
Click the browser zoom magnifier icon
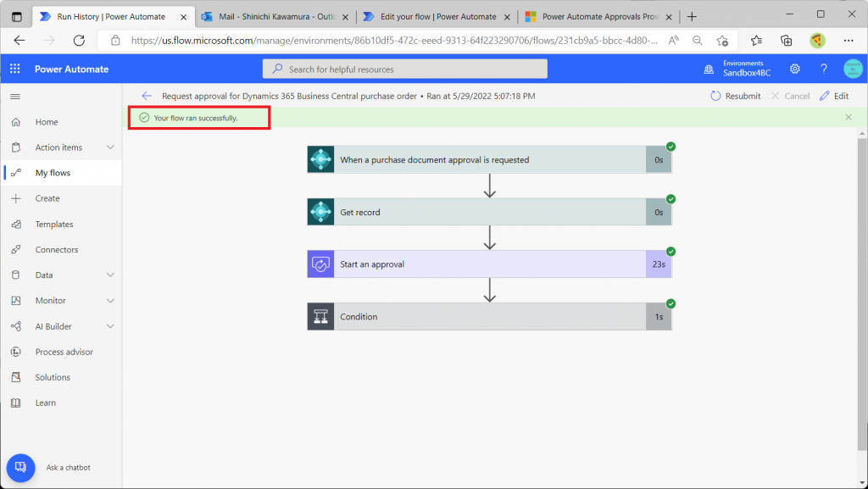698,41
